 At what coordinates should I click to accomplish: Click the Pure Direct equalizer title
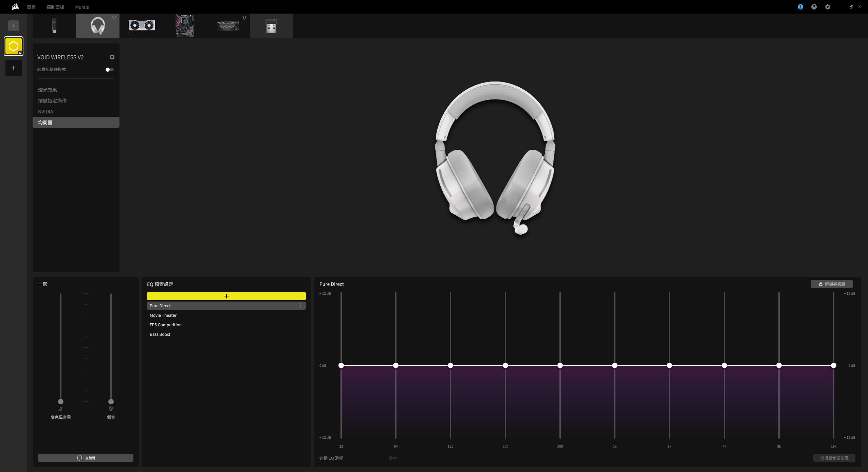(x=332, y=284)
